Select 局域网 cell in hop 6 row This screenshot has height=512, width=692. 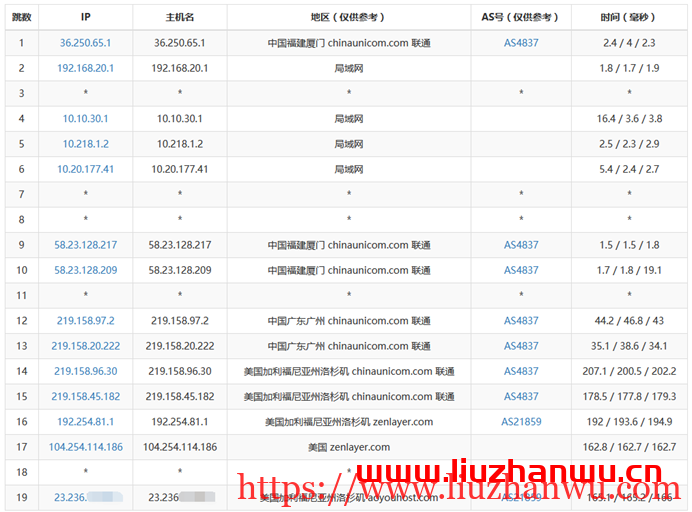[349, 169]
